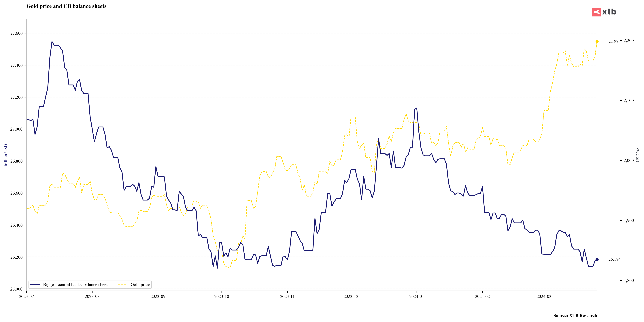Click the red xtb logo icon
Screen dimensions: 644x322
tap(596, 12)
